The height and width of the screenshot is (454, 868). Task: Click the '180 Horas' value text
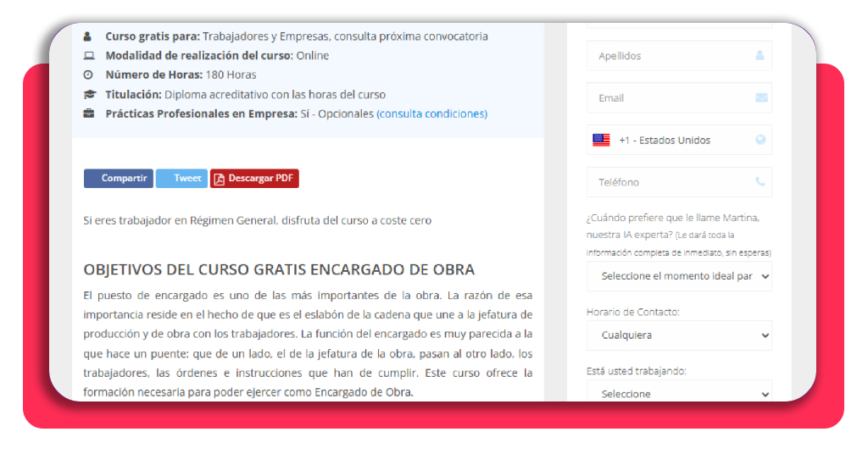(x=231, y=75)
